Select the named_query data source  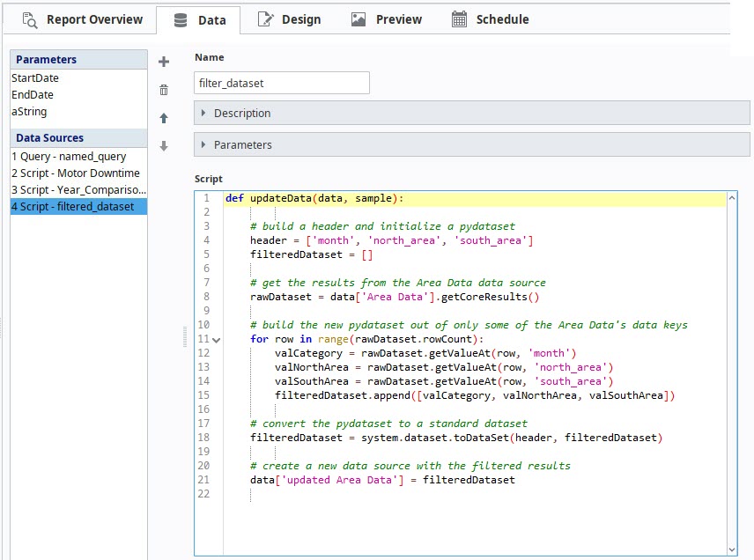click(70, 155)
